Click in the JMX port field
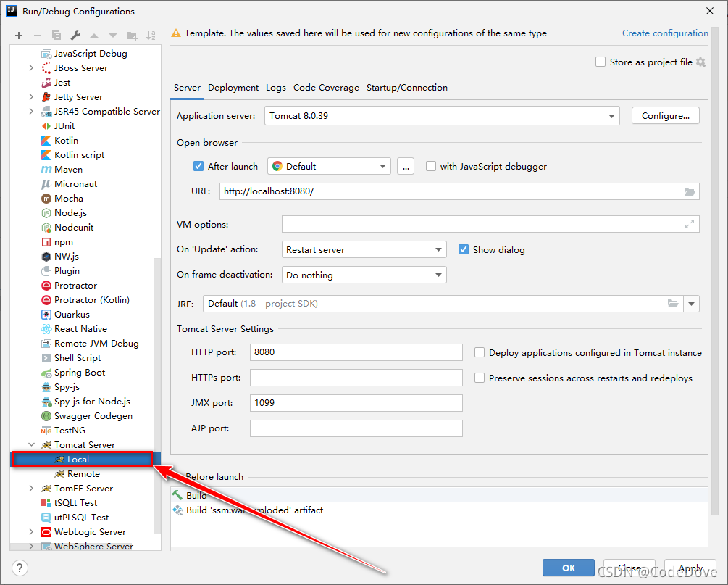 point(356,403)
